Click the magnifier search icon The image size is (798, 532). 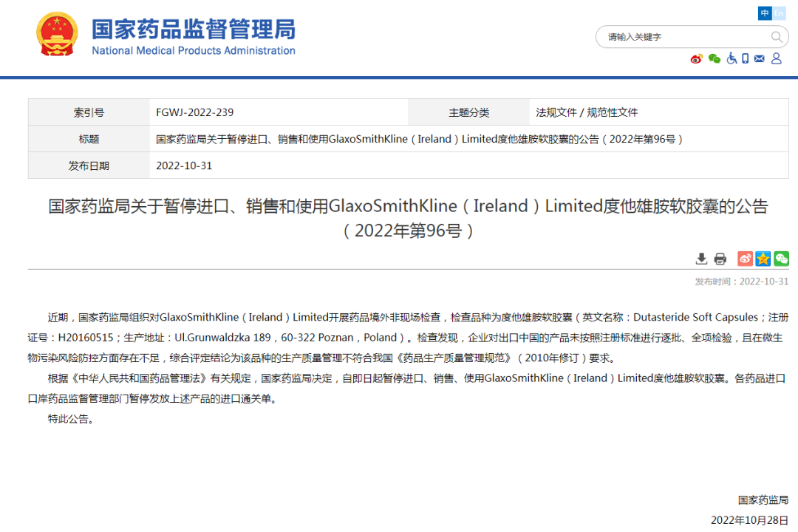[x=776, y=37]
